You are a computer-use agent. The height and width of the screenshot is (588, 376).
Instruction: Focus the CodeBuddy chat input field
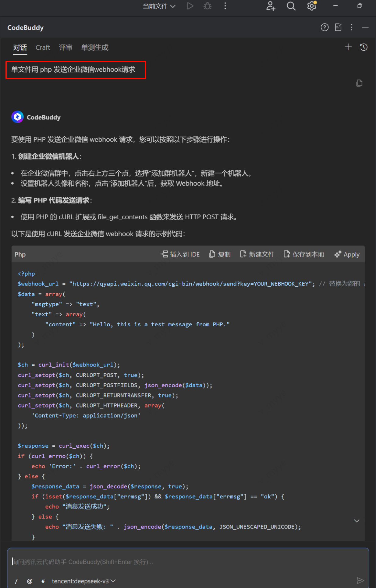tap(183, 562)
